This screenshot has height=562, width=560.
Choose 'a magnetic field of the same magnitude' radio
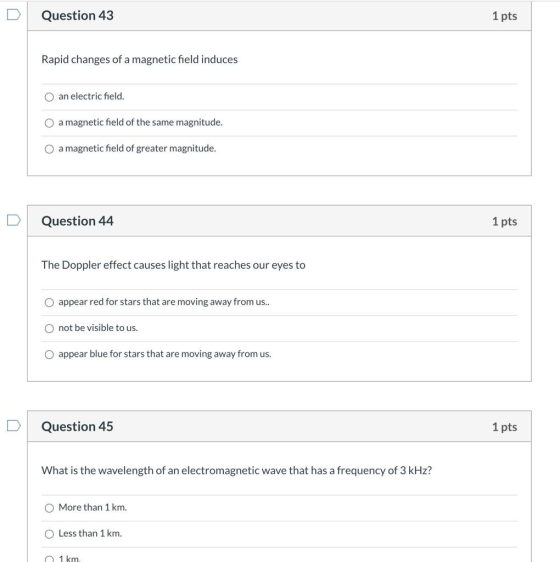pyautogui.click(x=49, y=123)
